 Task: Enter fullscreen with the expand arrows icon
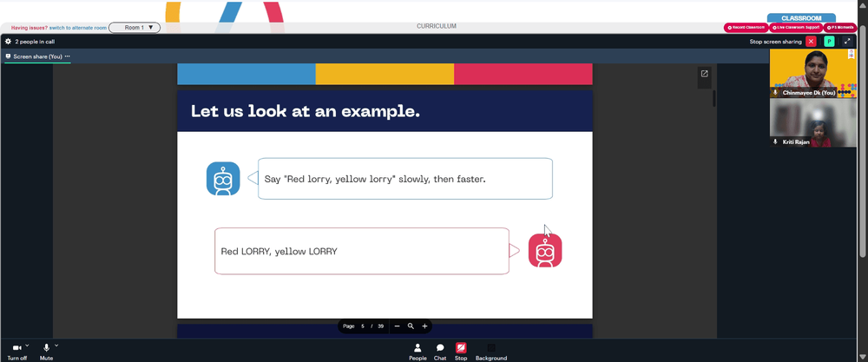pos(847,42)
